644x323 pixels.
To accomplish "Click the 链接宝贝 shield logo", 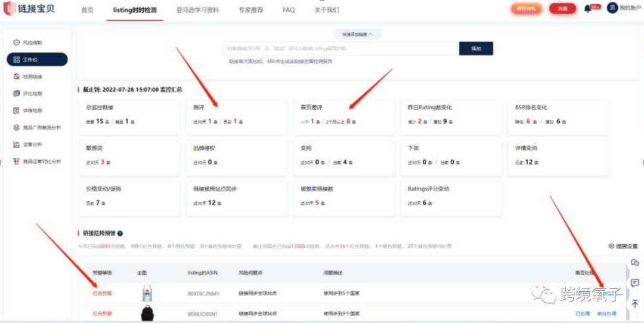I will pyautogui.click(x=9, y=8).
